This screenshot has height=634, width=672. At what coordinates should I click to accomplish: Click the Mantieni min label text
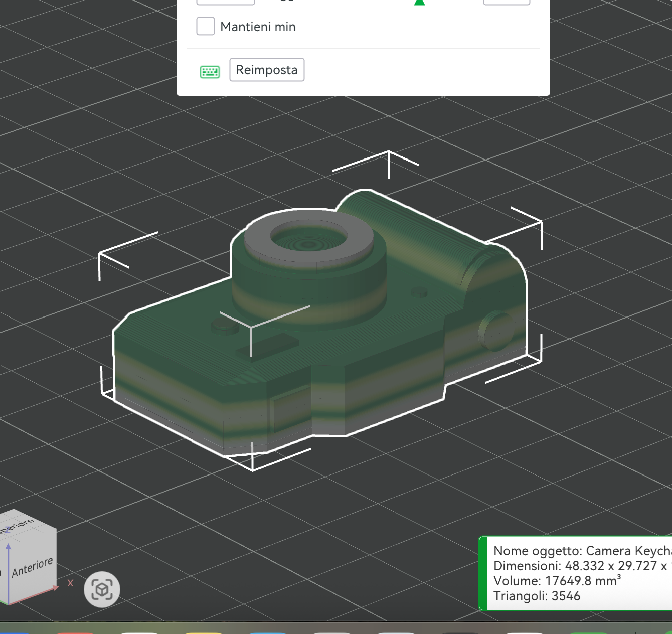[258, 27]
